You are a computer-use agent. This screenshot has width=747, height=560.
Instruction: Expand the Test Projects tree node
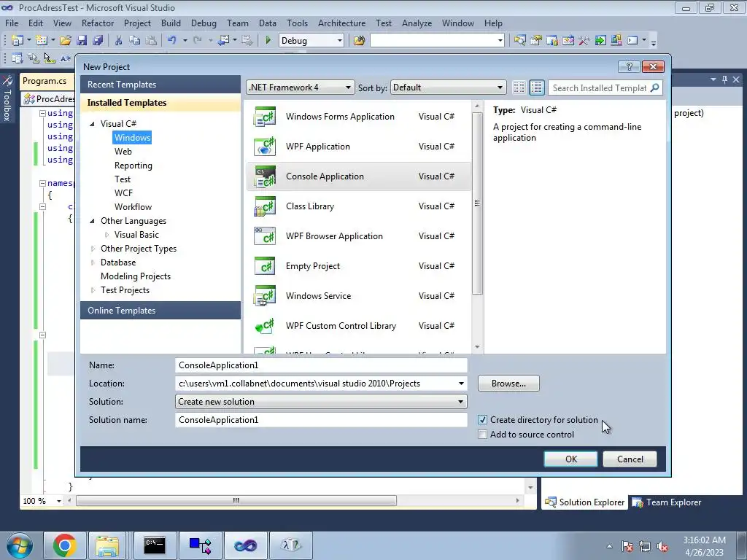coord(93,290)
